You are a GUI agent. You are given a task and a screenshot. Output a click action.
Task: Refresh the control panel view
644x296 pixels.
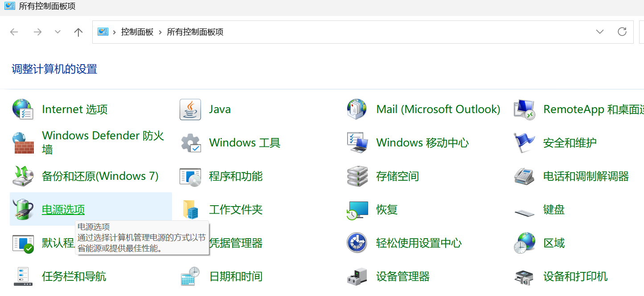point(622,32)
